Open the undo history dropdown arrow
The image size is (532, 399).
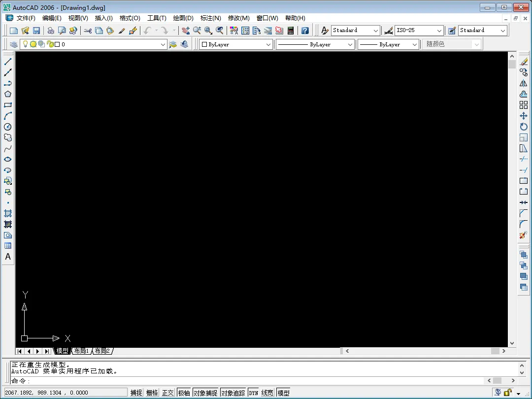157,31
